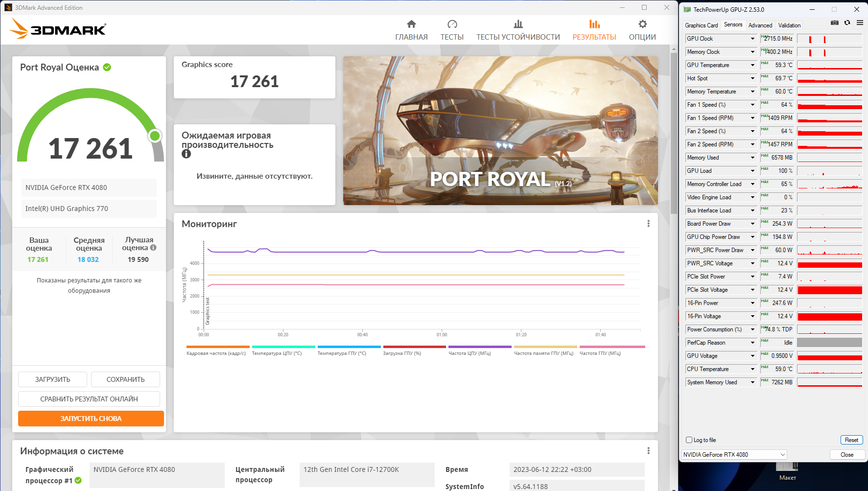Click the Частота ЦПУ purple legend swatch
The width and height of the screenshot is (868, 491).
pyautogui.click(x=480, y=347)
